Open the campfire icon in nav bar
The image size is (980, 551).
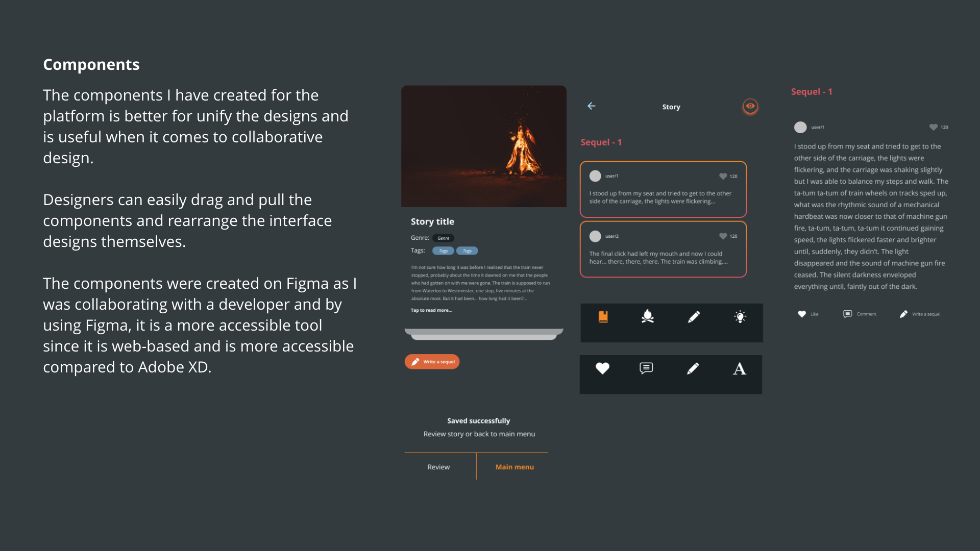[x=648, y=316]
